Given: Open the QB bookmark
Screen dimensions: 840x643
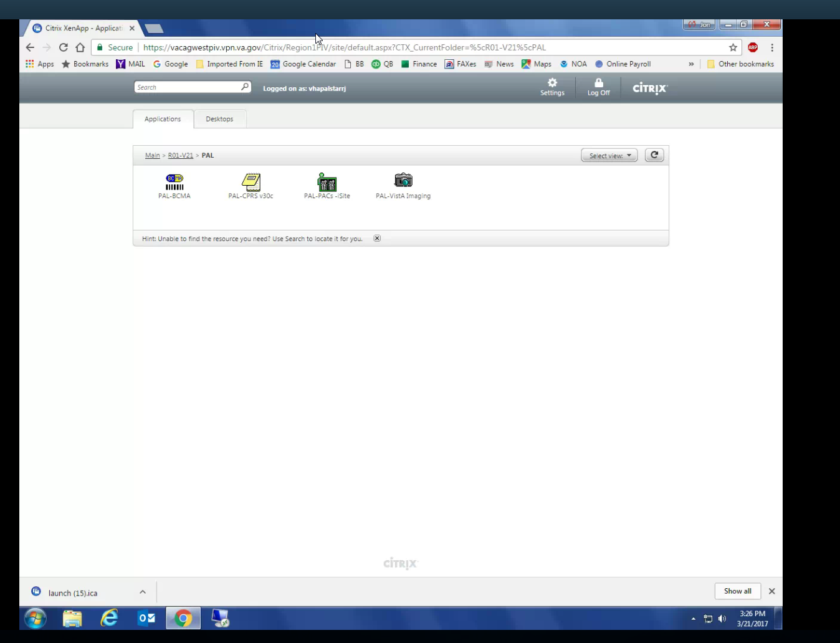Looking at the screenshot, I should [382, 64].
